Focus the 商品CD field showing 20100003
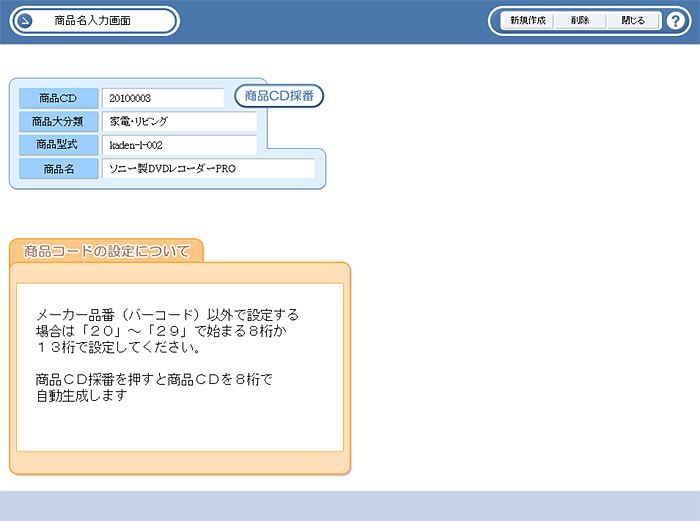Image resolution: width=700 pixels, height=521 pixels. [x=162, y=98]
